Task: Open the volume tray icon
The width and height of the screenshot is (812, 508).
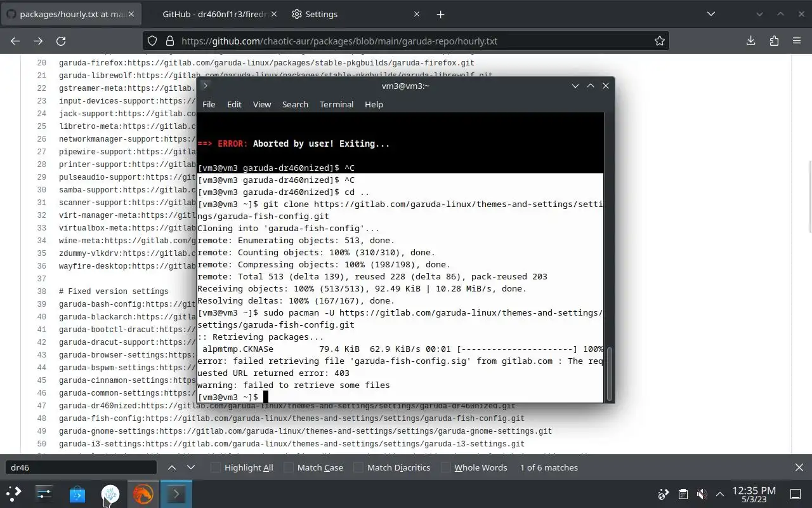Action: [x=702, y=493]
